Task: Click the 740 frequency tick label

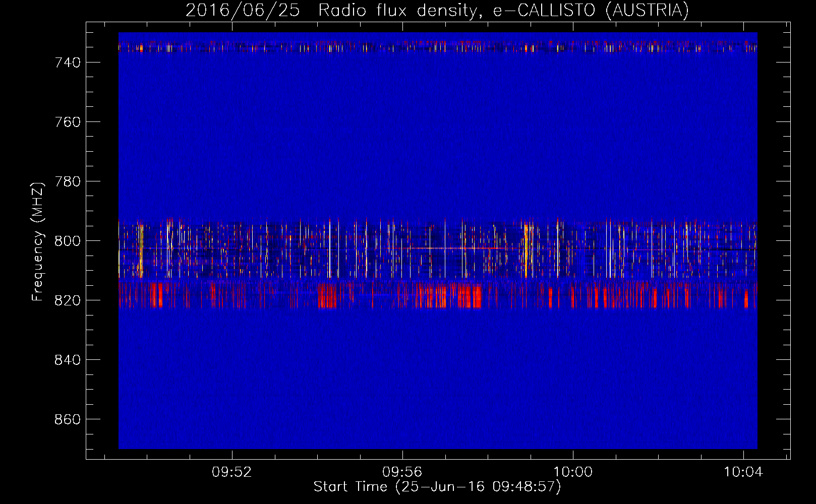Action: tap(68, 62)
